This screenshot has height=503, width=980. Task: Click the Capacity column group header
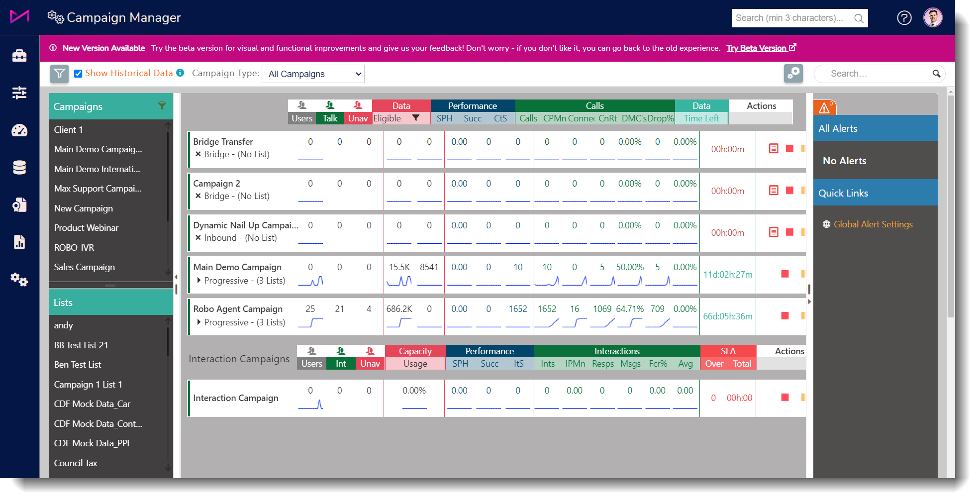[x=415, y=351]
